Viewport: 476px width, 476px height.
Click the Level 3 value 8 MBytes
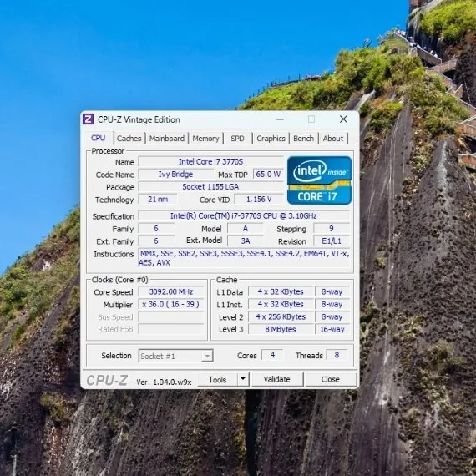click(x=281, y=329)
